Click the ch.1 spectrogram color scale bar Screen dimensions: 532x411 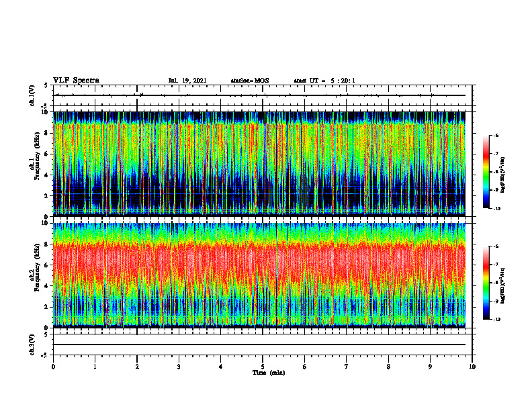(x=486, y=172)
